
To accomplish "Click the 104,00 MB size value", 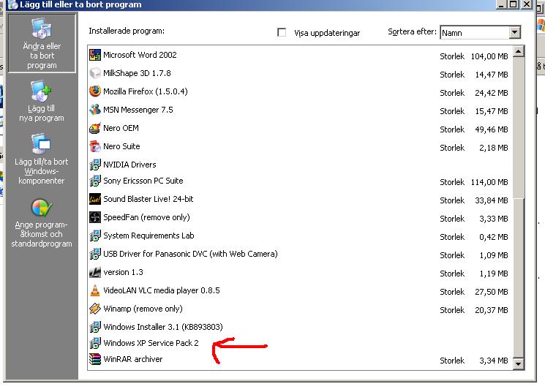I will tap(489, 56).
